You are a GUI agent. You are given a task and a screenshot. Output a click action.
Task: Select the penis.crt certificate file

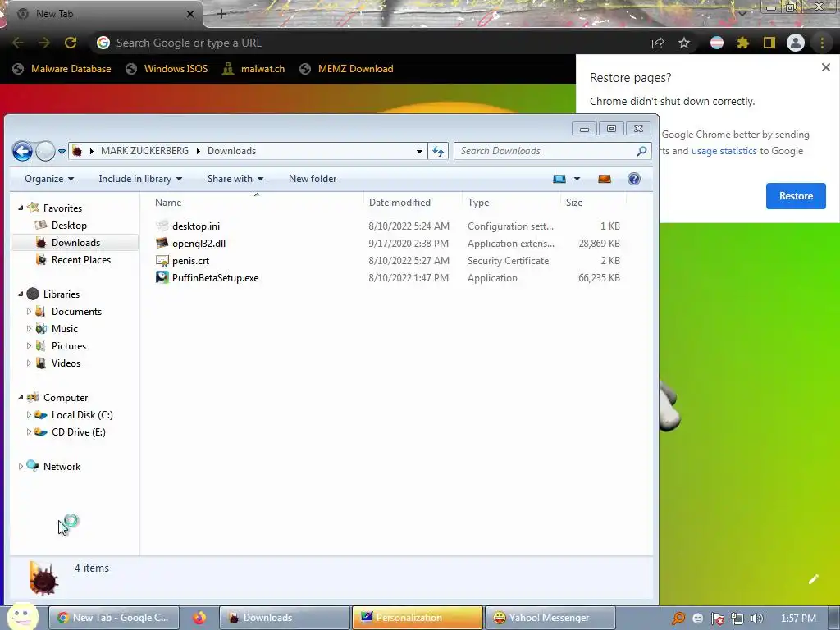tap(190, 261)
